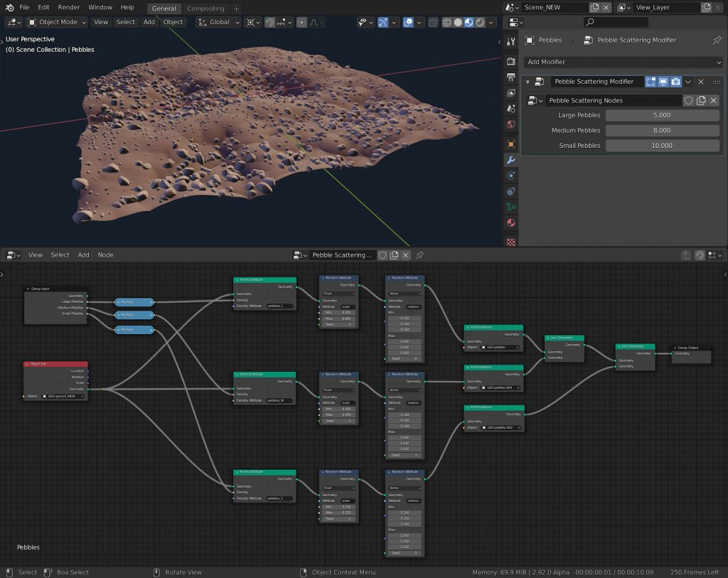Open the Modifier properties wrench tab
The height and width of the screenshot is (578, 728).
pyautogui.click(x=510, y=159)
